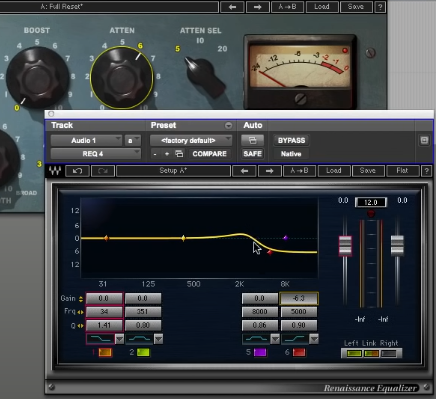Image resolution: width=436 pixels, height=399 pixels.
Task: Expand band 5 filter type dropdown arrow
Action: (x=275, y=339)
